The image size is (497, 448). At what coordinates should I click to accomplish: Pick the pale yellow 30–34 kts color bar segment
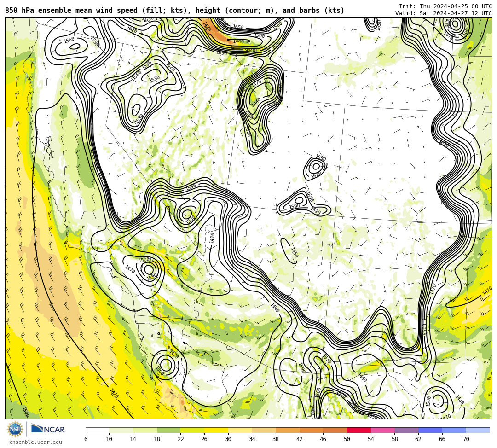240,430
